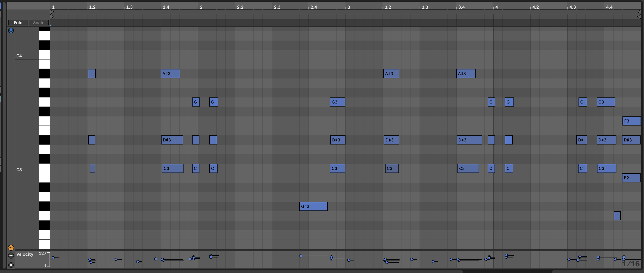Click the G#2 note's velocity marker
This screenshot has width=644, height=273.
[301, 256]
